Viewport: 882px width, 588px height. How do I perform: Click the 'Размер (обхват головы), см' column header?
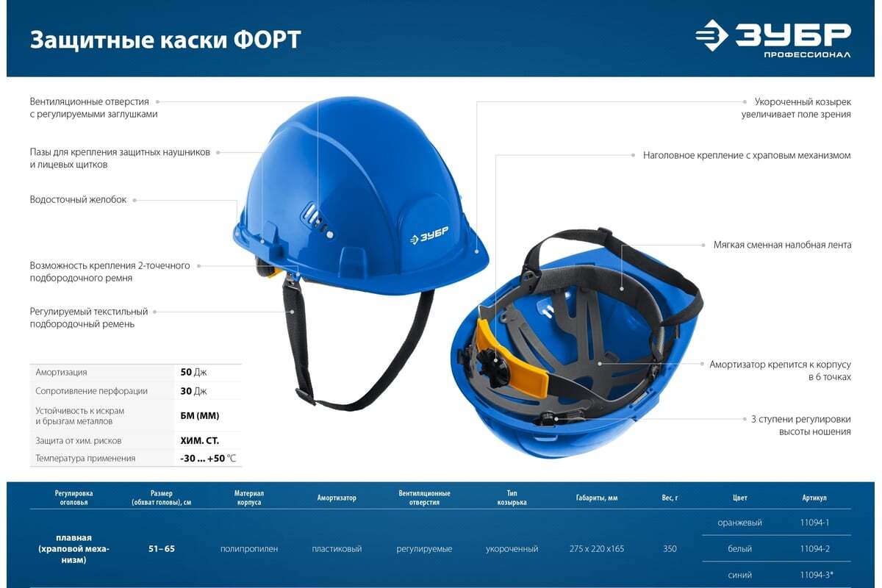160,498
